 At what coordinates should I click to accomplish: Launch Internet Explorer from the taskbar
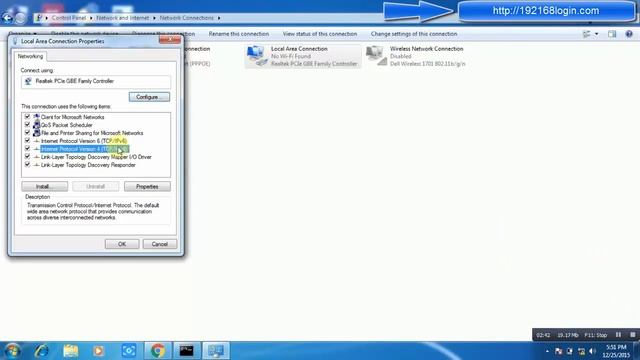click(41, 351)
